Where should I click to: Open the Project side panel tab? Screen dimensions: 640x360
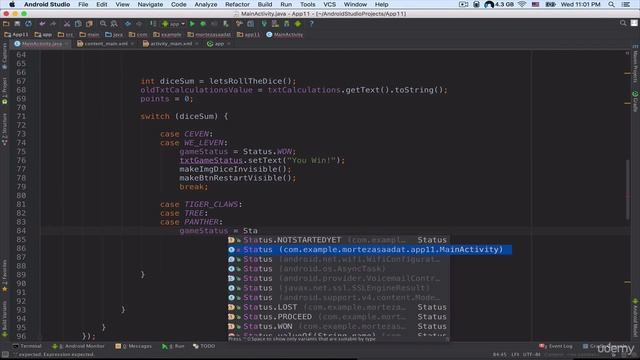(4, 90)
